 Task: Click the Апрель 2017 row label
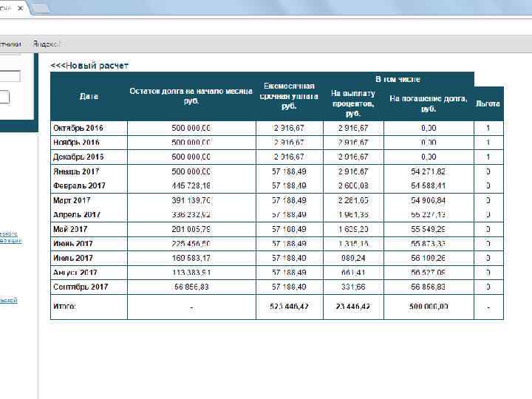coord(77,215)
